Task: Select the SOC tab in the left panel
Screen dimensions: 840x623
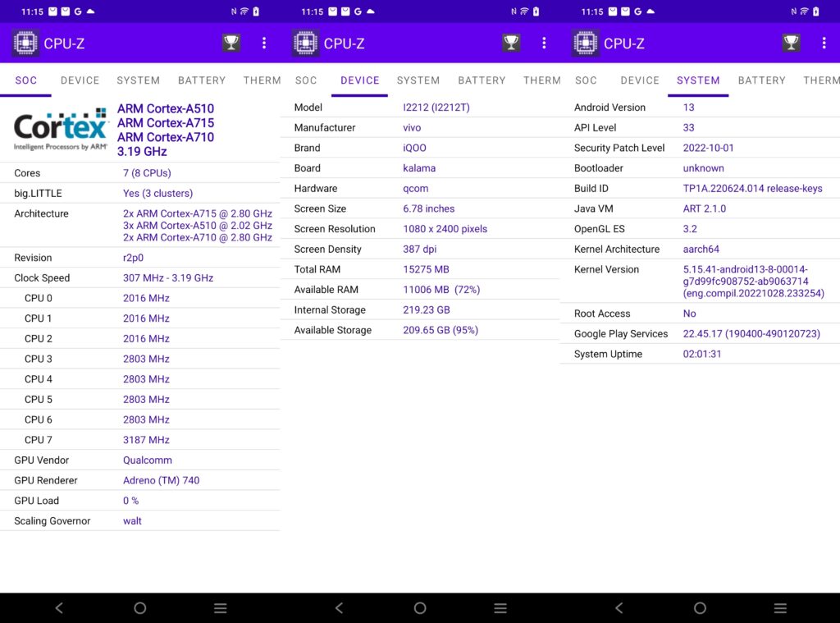Action: click(25, 80)
